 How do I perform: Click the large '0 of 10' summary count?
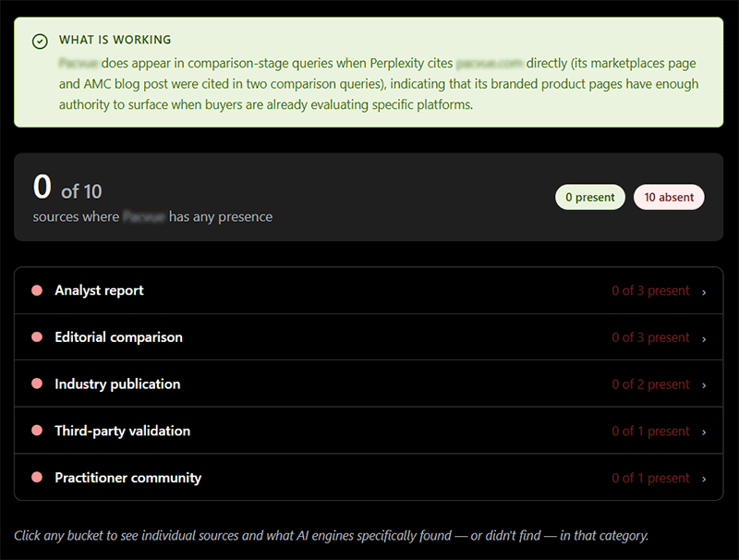(67, 188)
